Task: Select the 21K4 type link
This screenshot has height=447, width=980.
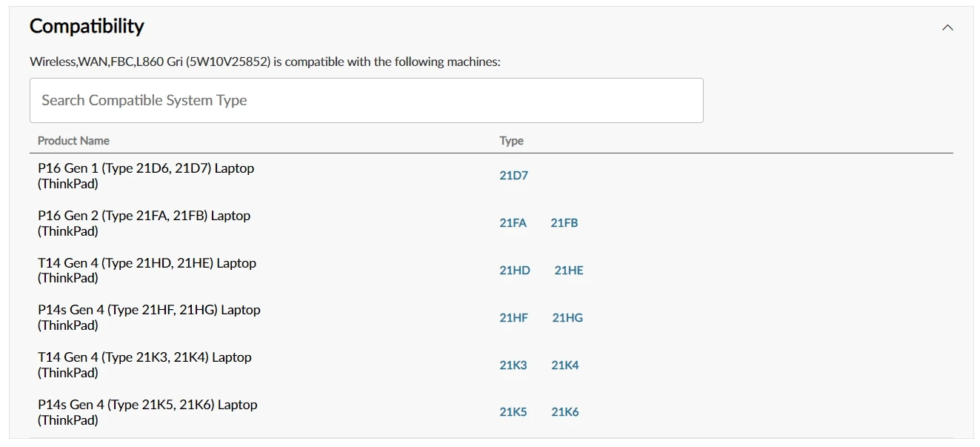Action: click(x=564, y=365)
